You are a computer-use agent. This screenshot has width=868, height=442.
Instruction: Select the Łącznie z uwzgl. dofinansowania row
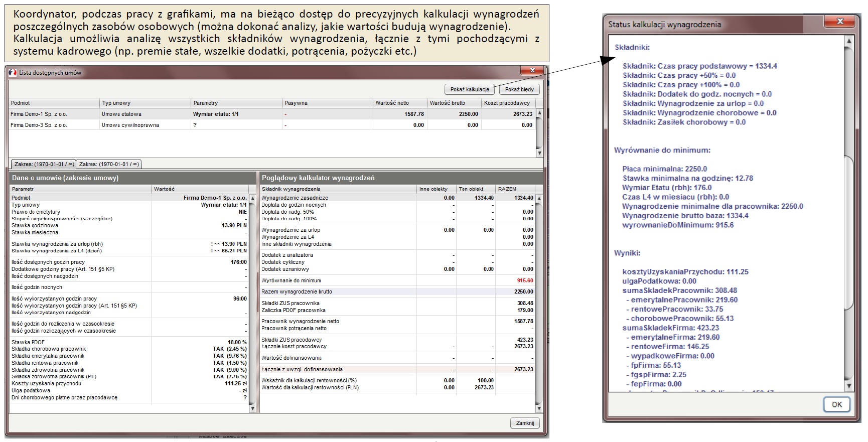[x=397, y=369]
